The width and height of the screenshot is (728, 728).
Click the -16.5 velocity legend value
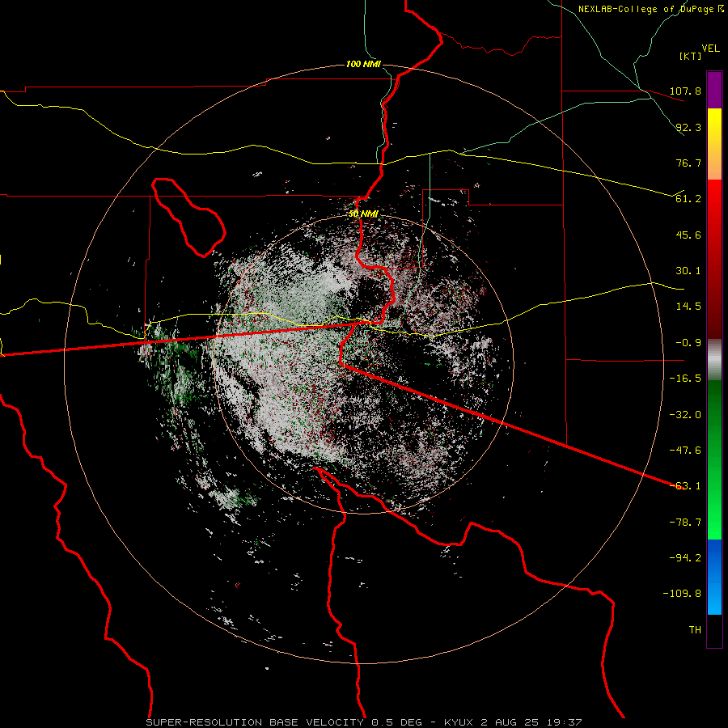pyautogui.click(x=685, y=379)
